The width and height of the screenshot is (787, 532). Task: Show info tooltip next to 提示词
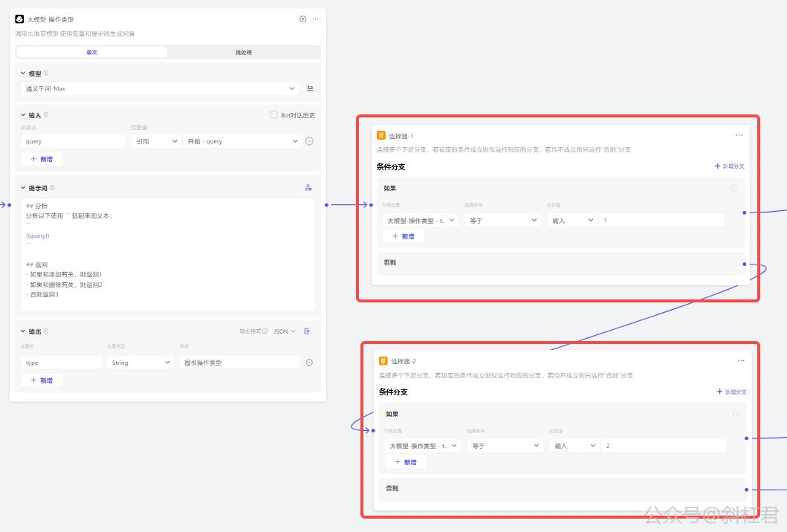52,188
